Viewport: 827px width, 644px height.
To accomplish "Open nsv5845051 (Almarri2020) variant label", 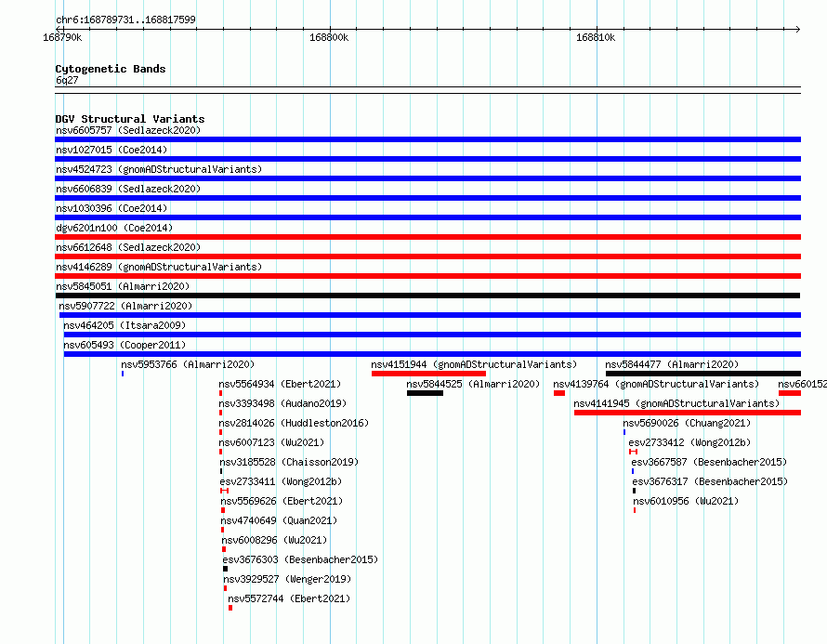I will click(x=123, y=286).
